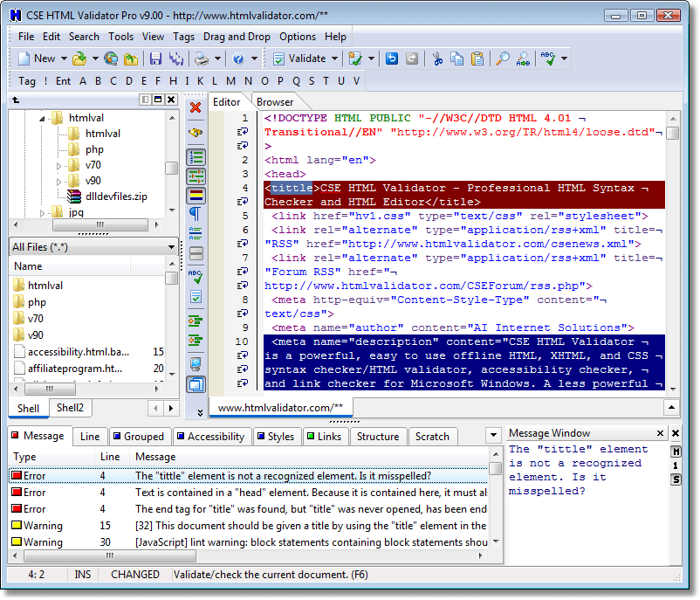This screenshot has width=700, height=600.
Task: Toggle the cascade windows sidebar button
Action: 196,384
